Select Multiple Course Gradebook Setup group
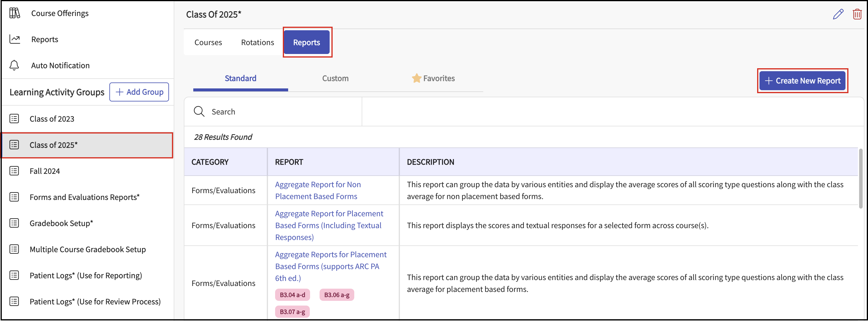This screenshot has height=321, width=868. click(x=88, y=249)
